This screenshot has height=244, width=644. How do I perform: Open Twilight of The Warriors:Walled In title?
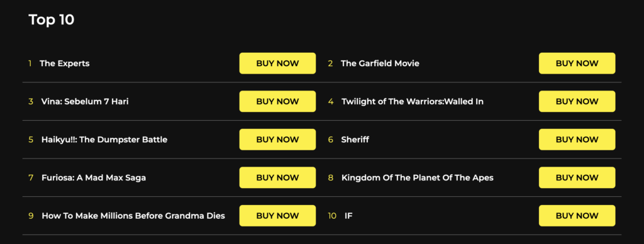pos(413,101)
